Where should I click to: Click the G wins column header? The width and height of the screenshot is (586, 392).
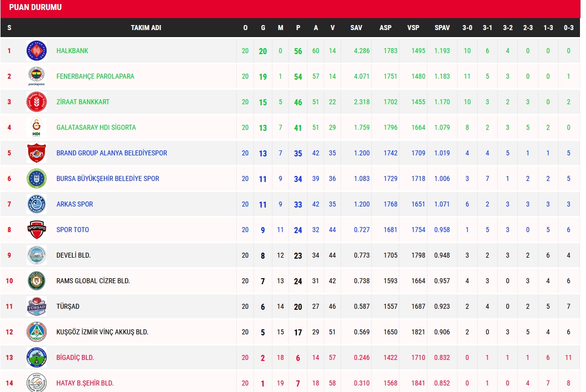pyautogui.click(x=263, y=28)
